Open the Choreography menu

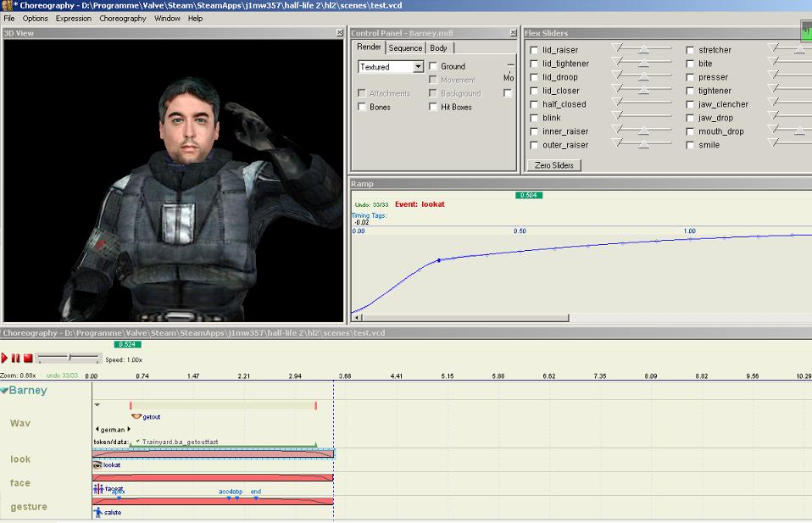tap(123, 18)
